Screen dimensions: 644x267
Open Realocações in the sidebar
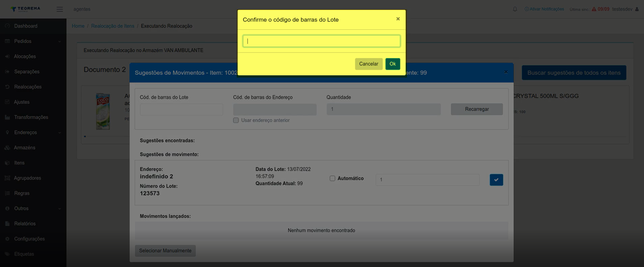[x=28, y=87]
